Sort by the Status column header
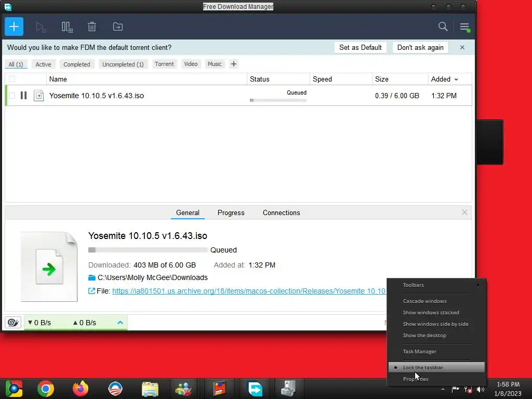 pos(278,79)
